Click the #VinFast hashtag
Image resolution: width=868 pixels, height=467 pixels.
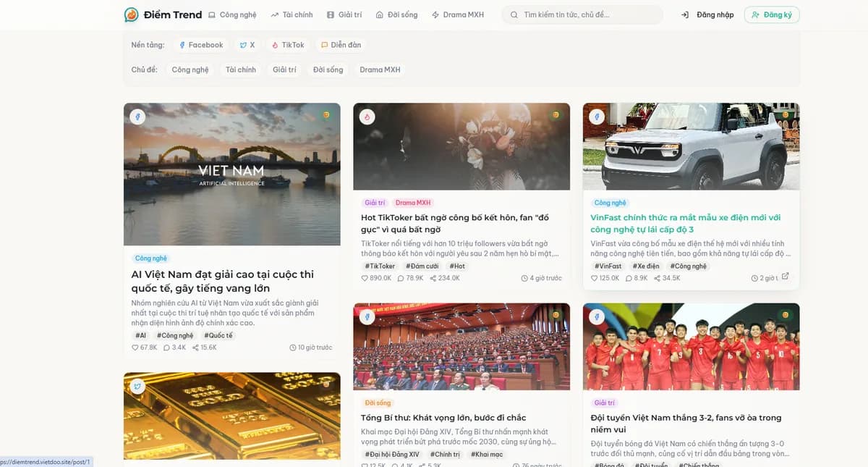pos(608,266)
